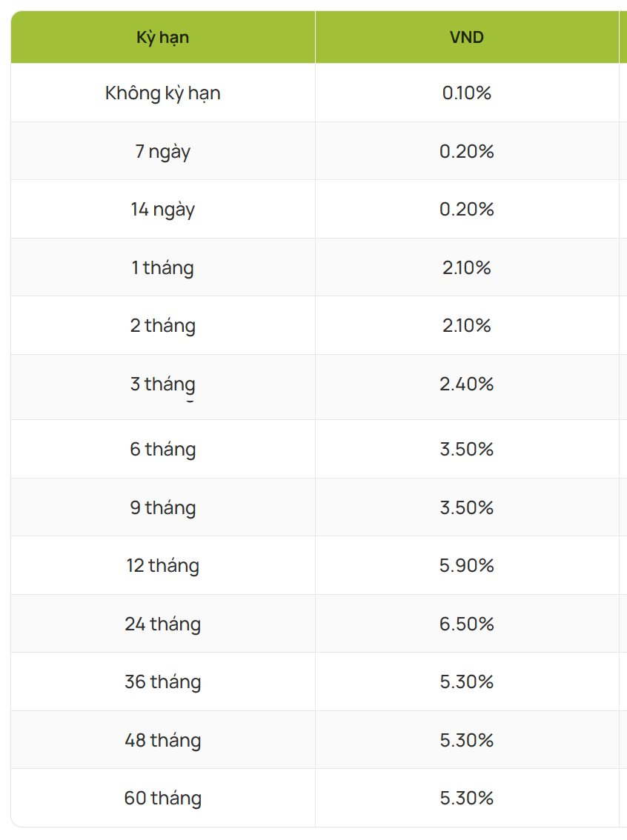Image resolution: width=627 pixels, height=840 pixels.
Task: Click the VND rate for 9 tháng
Action: [466, 508]
